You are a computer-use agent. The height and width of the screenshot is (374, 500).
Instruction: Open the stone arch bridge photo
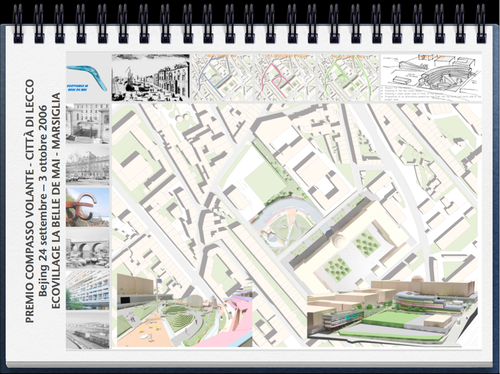pyautogui.click(x=88, y=248)
